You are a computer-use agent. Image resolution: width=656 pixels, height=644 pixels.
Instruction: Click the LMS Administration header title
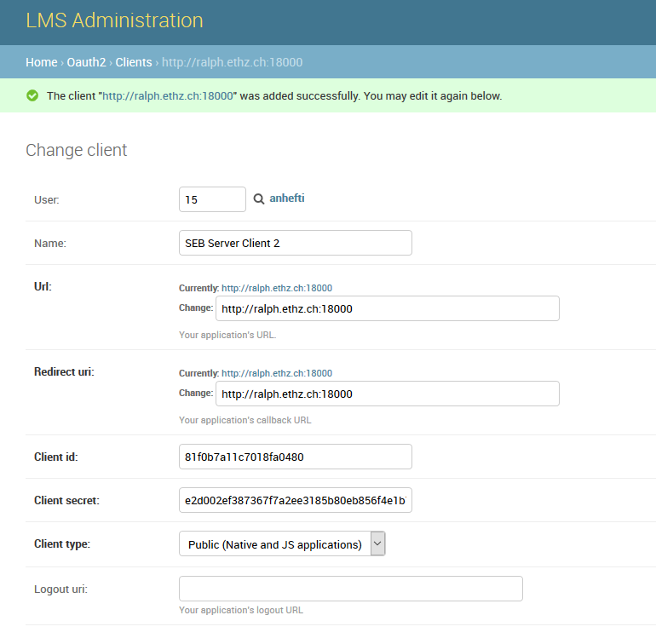click(114, 20)
